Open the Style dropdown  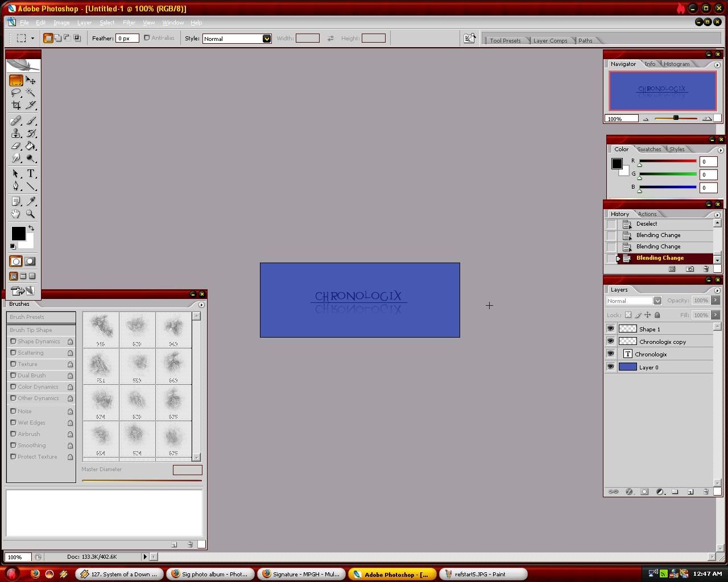[266, 39]
